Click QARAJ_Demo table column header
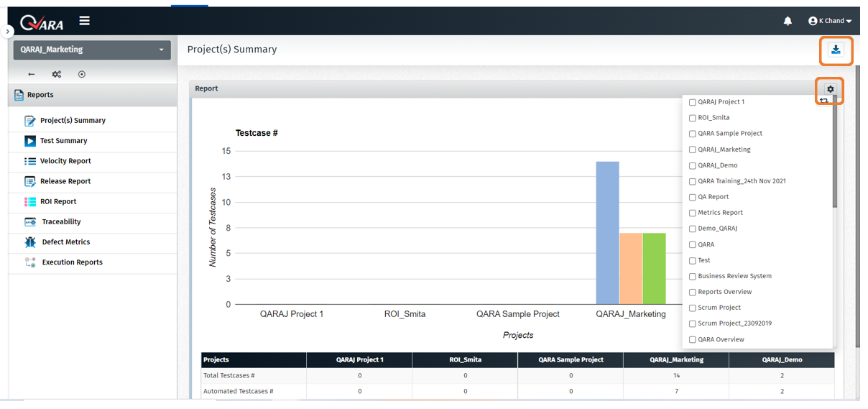This screenshot has width=868, height=409. [782, 360]
